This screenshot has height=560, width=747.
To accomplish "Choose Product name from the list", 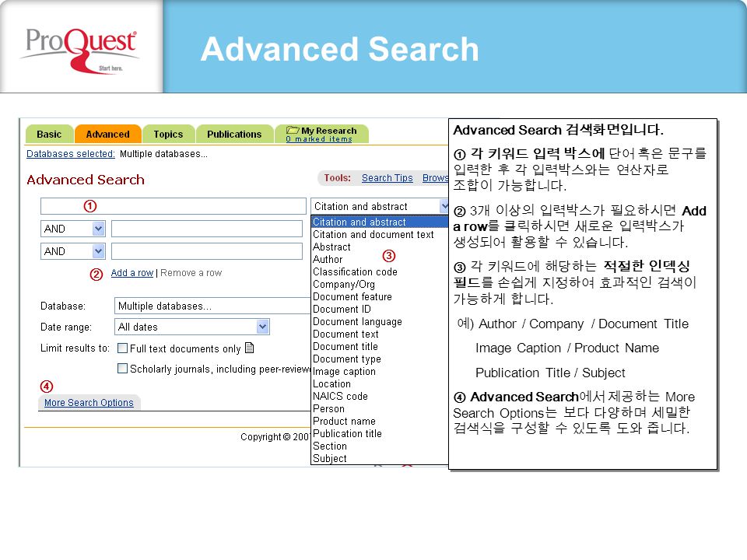I will (380, 421).
